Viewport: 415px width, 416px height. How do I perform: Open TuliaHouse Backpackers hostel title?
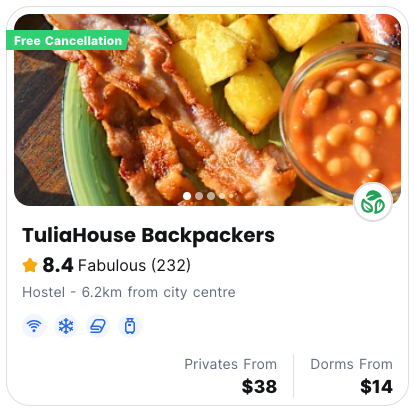click(x=148, y=235)
